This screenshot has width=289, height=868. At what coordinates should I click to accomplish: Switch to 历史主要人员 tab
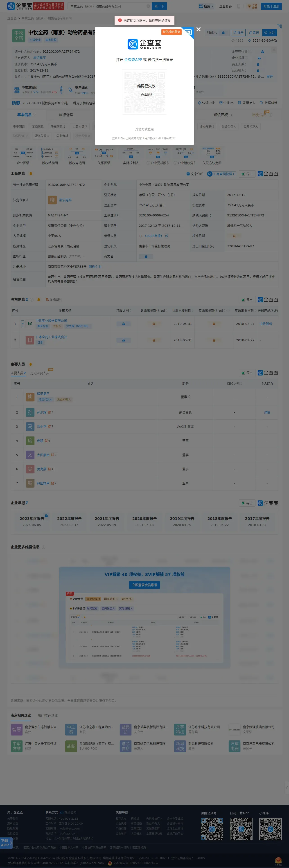39,373
